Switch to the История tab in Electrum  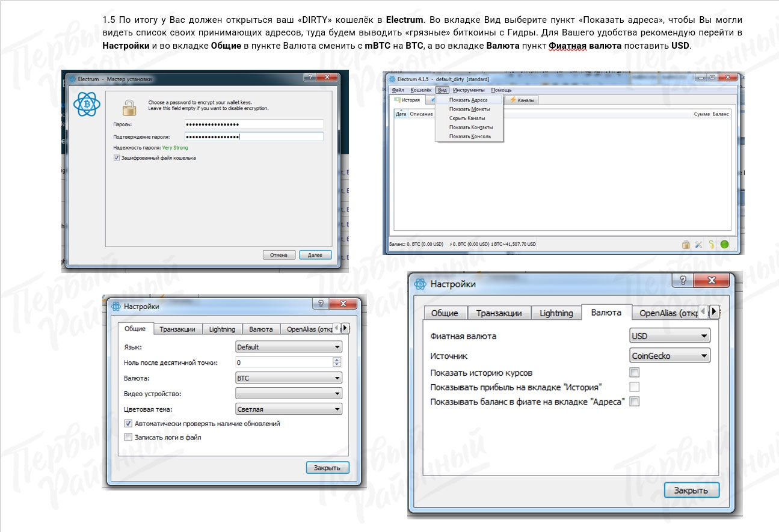pyautogui.click(x=407, y=100)
